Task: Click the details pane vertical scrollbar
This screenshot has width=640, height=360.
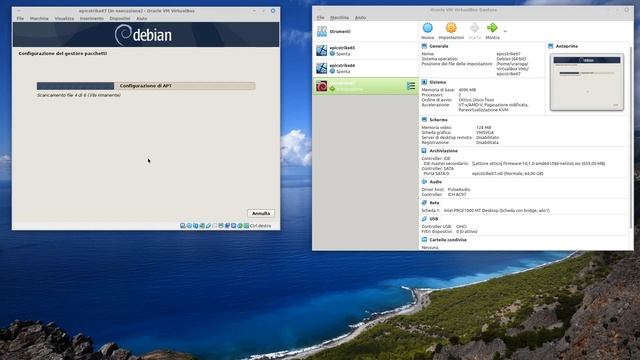Action: coord(631,137)
